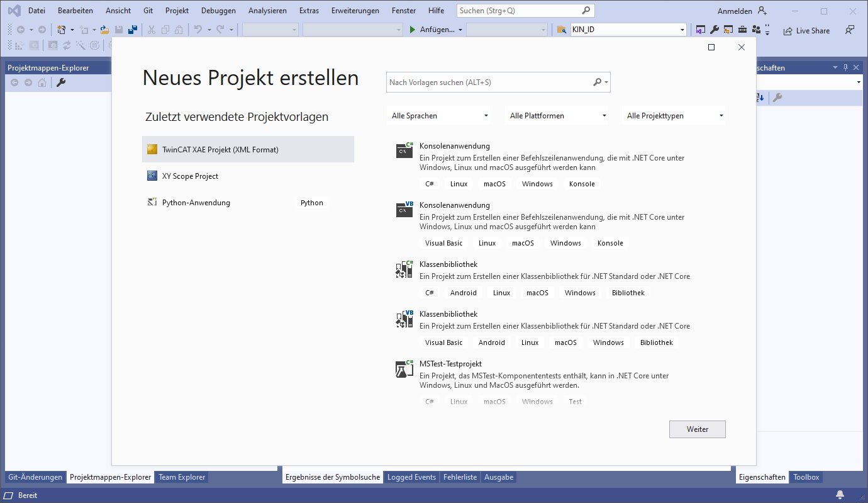Open the Datei menu
868x503 pixels.
pos(36,11)
